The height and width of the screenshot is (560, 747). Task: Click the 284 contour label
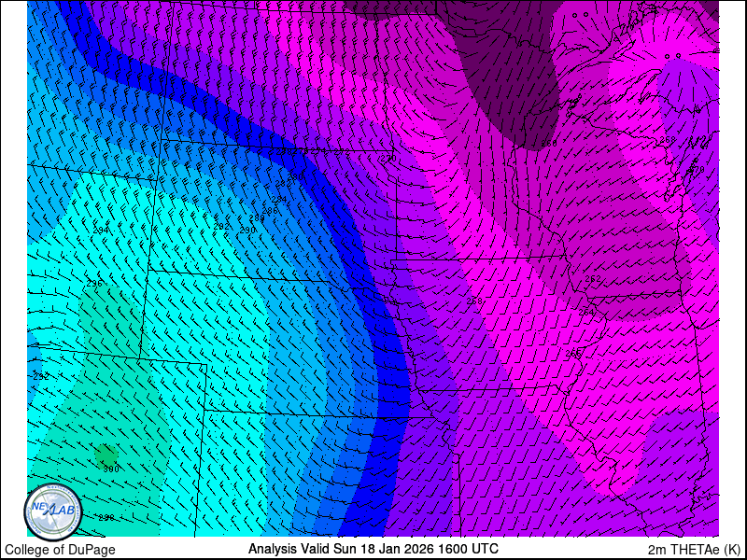278,199
